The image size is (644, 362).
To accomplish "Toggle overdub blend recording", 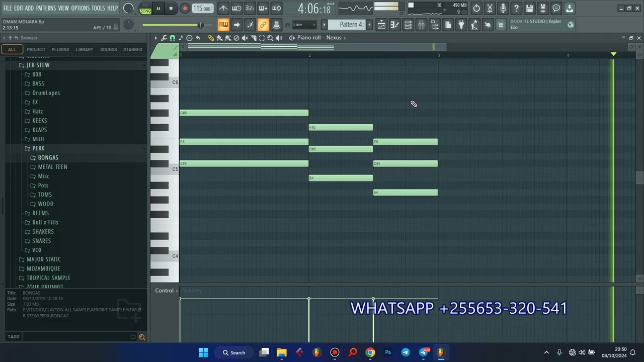I will 263,8.
